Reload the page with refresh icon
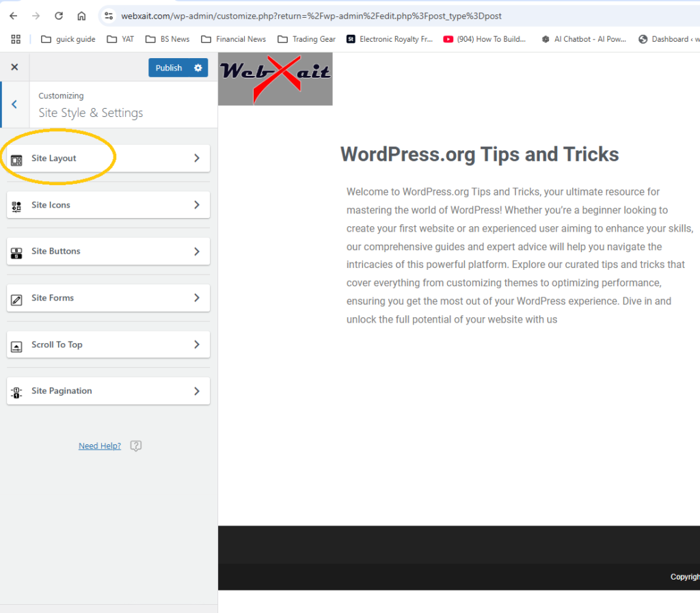This screenshot has width=700, height=613. (59, 16)
